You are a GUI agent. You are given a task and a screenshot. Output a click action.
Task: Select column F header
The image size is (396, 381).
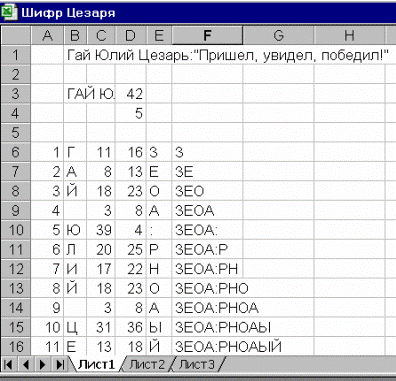click(207, 36)
